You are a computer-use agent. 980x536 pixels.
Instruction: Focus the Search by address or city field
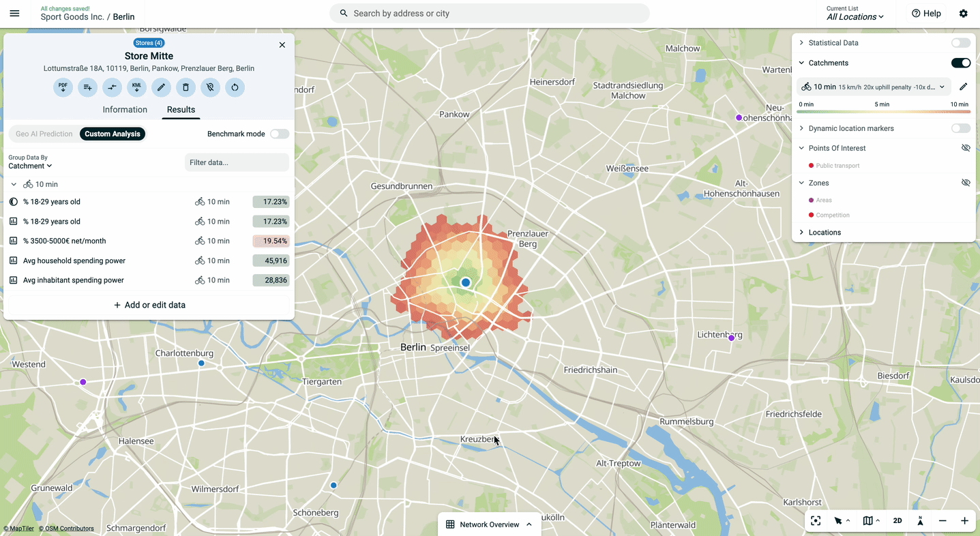490,14
